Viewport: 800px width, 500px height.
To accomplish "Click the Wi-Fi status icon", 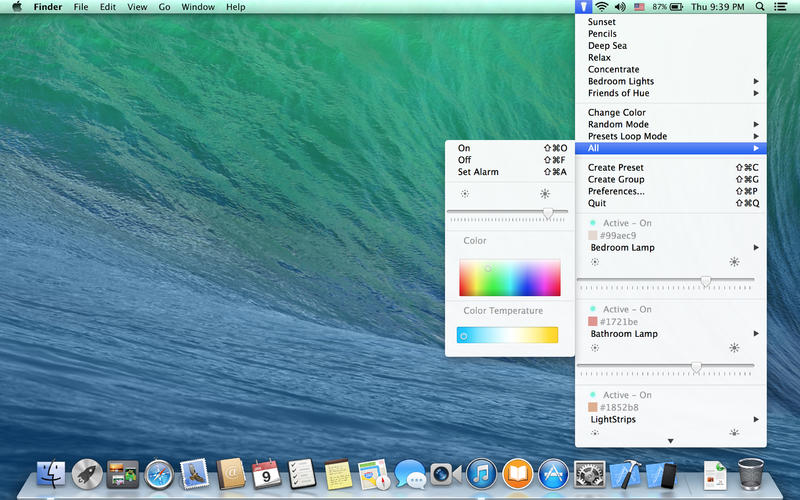I will tap(600, 6).
